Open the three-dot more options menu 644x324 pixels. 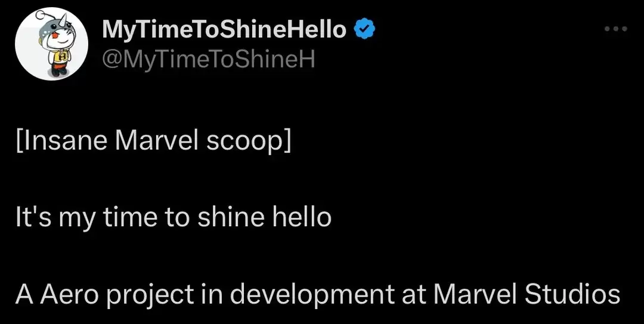615,29
